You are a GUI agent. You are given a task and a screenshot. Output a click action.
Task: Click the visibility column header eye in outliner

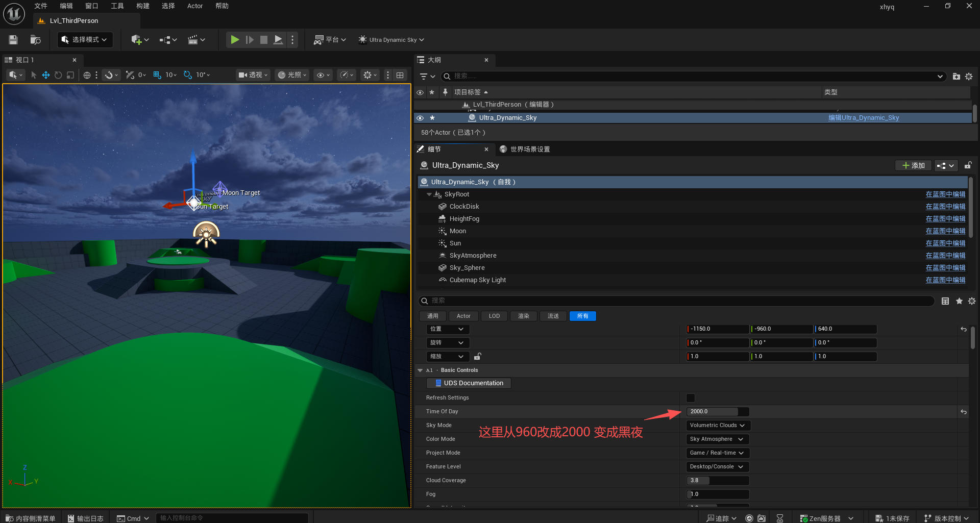click(420, 92)
